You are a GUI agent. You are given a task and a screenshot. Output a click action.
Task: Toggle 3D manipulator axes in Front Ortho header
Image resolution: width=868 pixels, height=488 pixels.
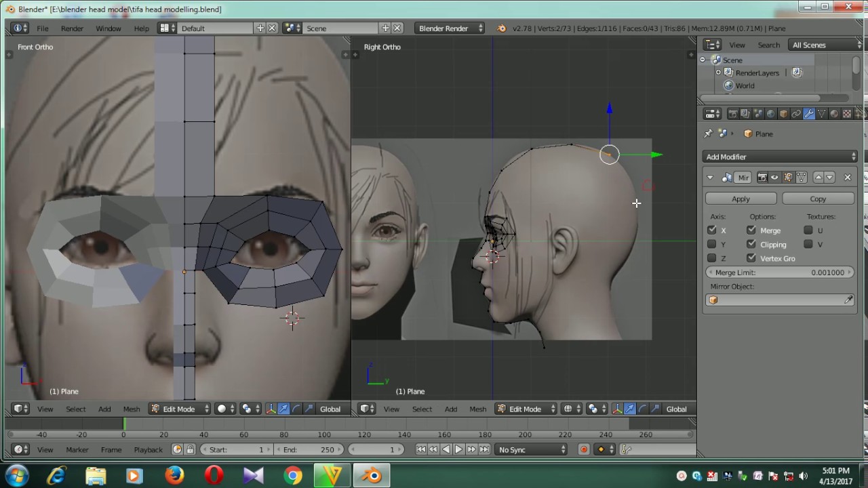(271, 409)
